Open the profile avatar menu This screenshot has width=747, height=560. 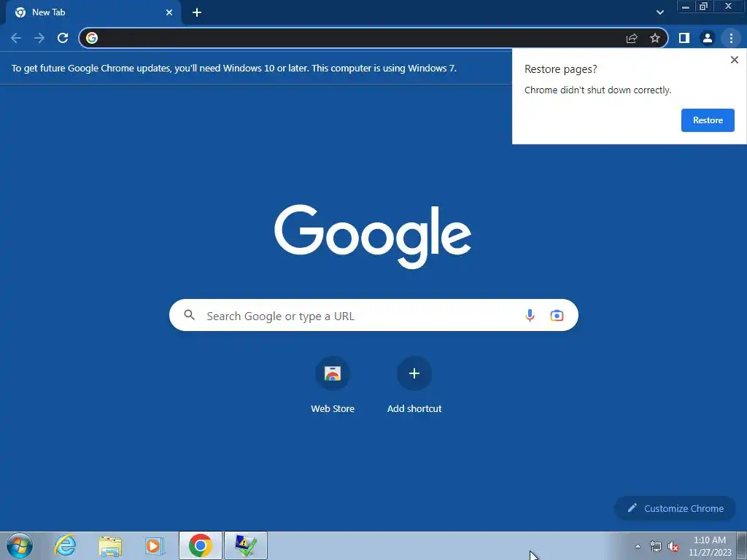coord(708,38)
